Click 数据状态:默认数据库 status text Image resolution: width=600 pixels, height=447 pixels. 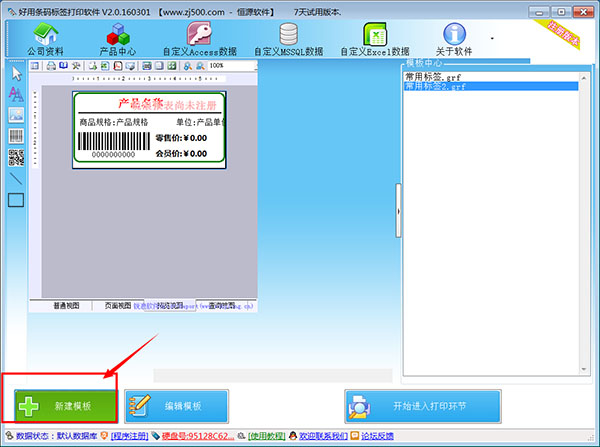(56, 436)
